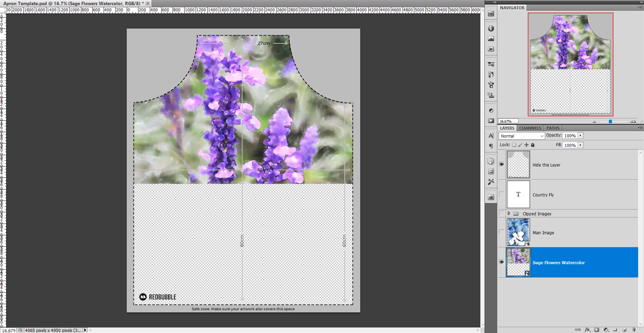This screenshot has width=644, height=333.
Task: Select the Navigator panel tab
Action: [512, 8]
